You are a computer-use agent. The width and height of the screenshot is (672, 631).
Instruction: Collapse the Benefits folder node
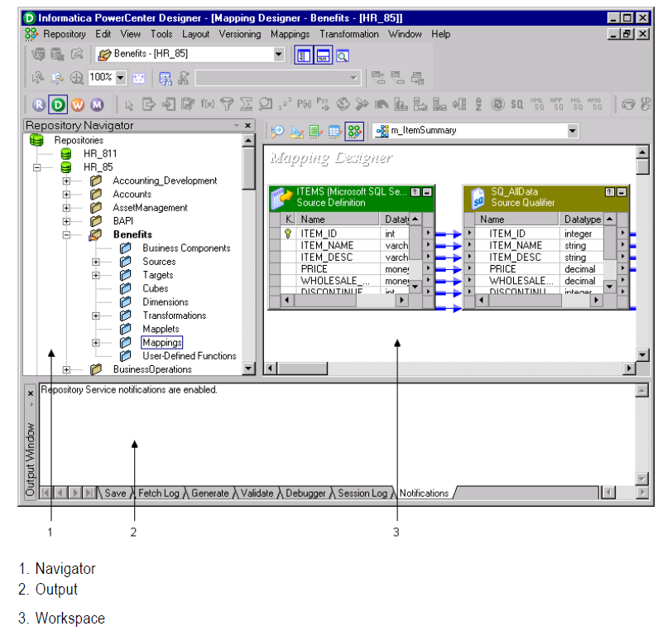[66, 234]
